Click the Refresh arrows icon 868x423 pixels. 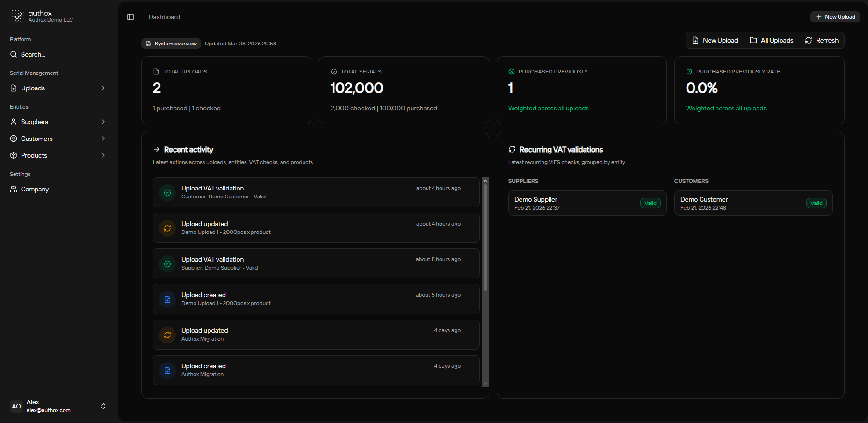809,41
